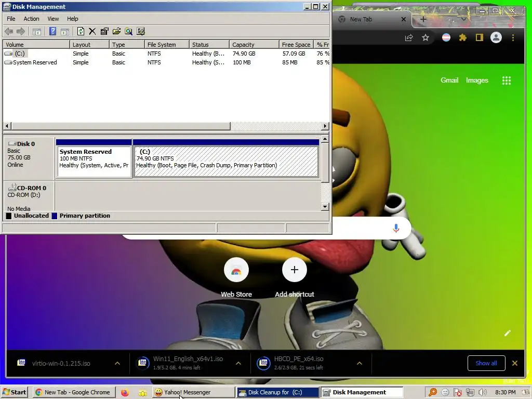
Task: Open Chrome profile avatar icon
Action: coord(496,37)
